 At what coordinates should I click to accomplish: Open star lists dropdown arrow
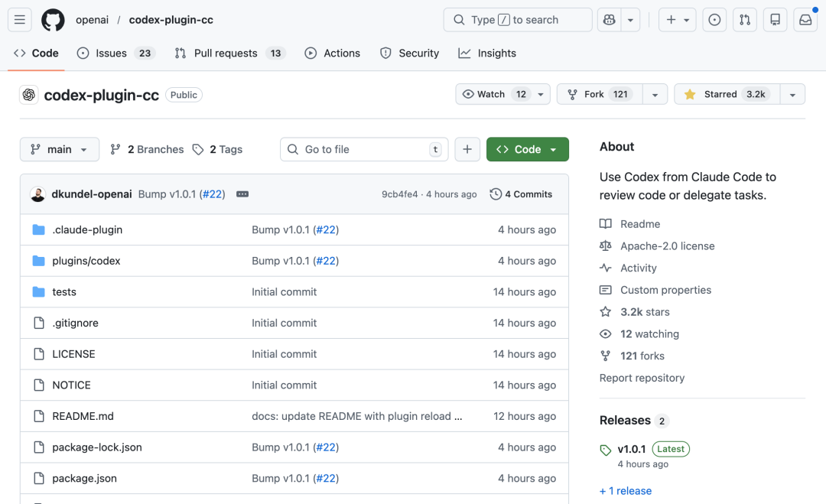792,94
